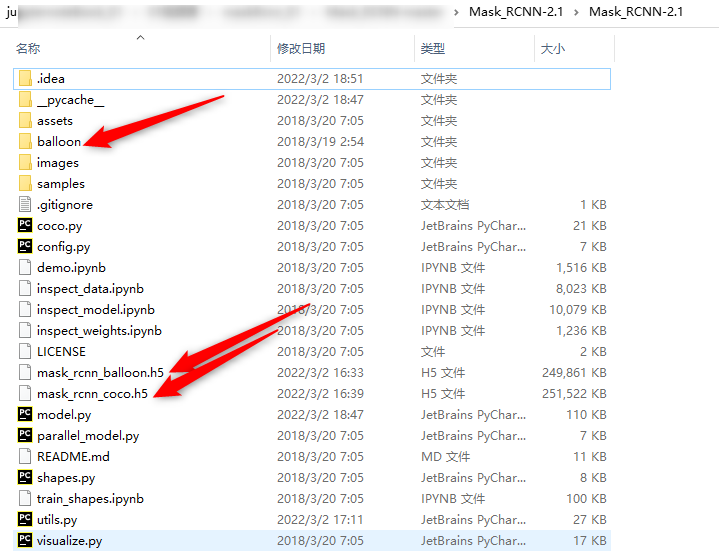Select the file name README.md

pyautogui.click(x=73, y=457)
